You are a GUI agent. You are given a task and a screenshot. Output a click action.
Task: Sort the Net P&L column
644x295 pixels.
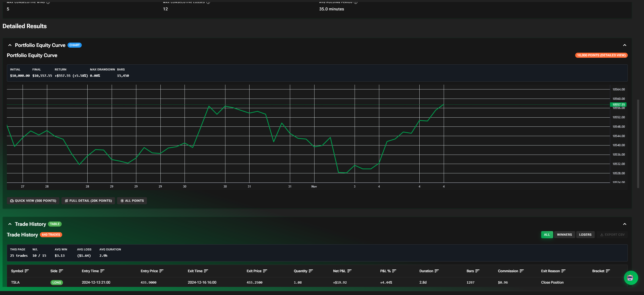pyautogui.click(x=350, y=271)
